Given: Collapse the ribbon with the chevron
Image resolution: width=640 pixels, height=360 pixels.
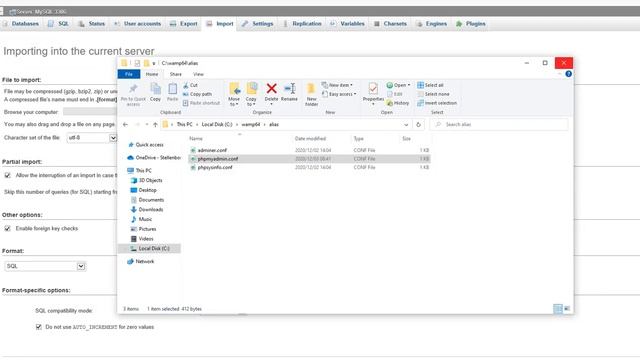Looking at the screenshot, I should pos(559,74).
